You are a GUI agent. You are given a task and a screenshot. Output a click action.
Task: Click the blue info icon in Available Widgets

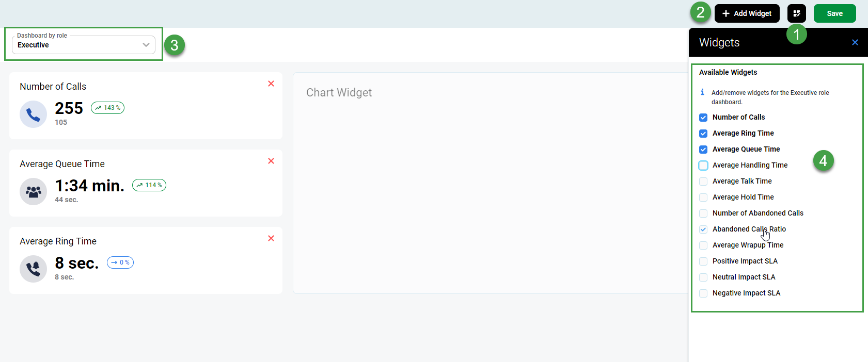(702, 92)
